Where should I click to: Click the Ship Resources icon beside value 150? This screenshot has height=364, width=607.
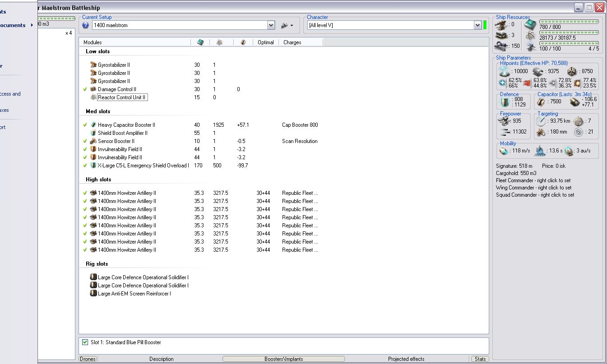pos(500,46)
